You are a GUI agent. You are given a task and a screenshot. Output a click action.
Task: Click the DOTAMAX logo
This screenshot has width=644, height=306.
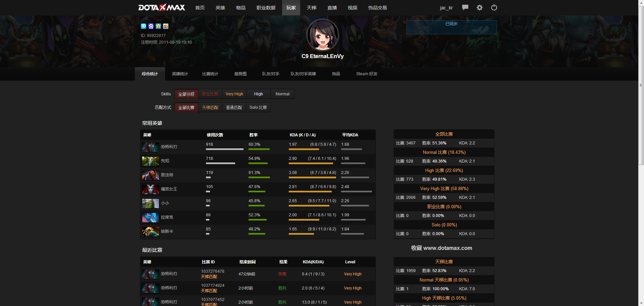tap(162, 7)
